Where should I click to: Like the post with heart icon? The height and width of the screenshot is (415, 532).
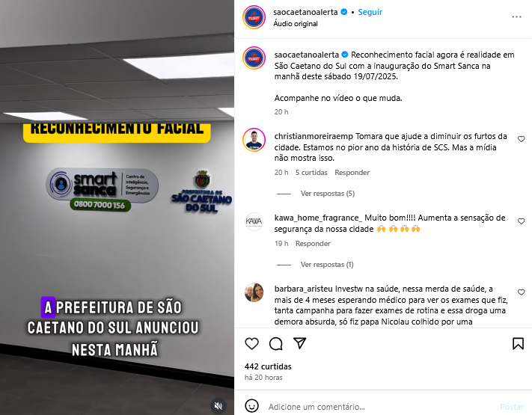point(251,344)
